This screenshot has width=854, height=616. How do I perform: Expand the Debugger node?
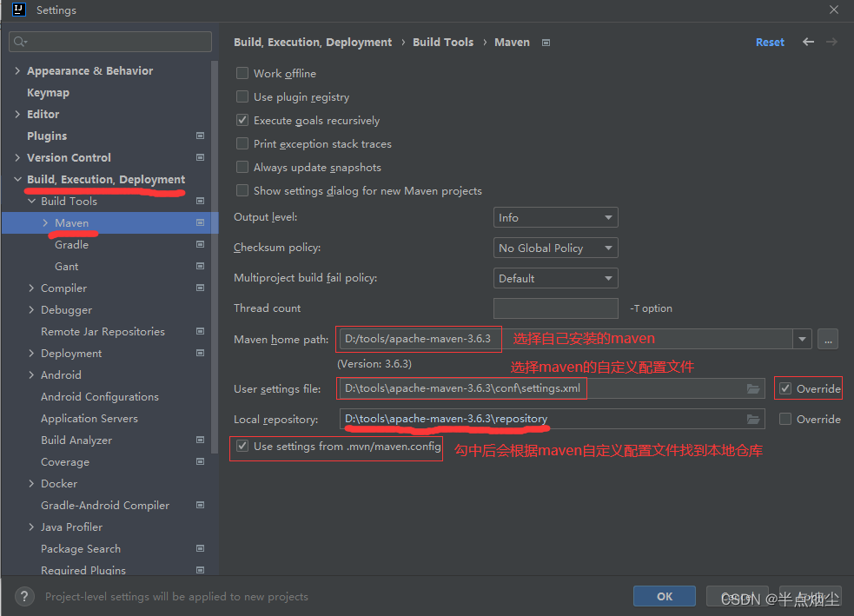pyautogui.click(x=31, y=309)
